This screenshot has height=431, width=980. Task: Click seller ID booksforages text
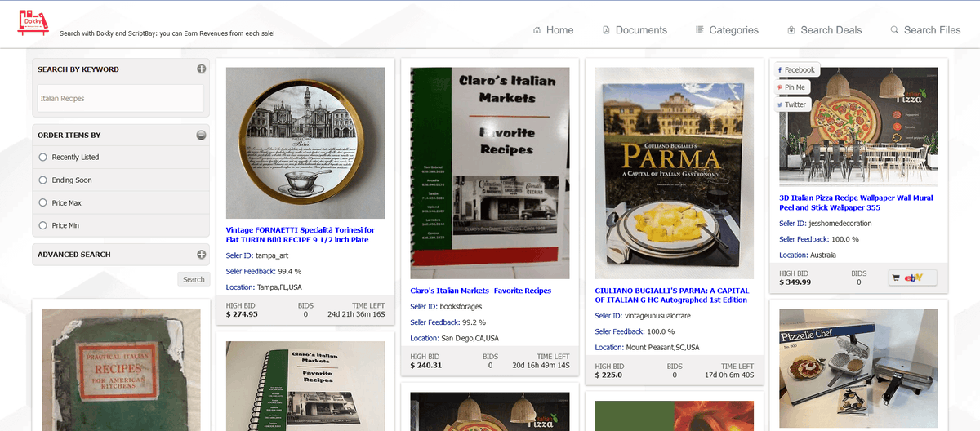point(461,307)
